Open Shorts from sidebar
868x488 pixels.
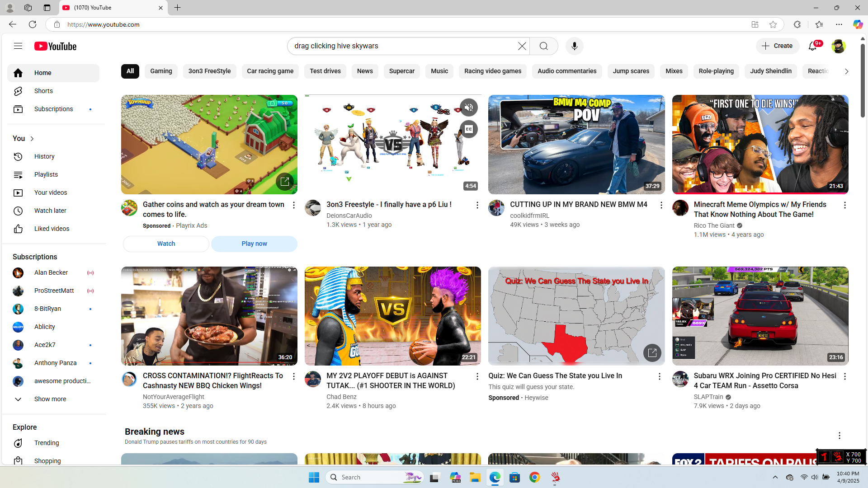53,91
